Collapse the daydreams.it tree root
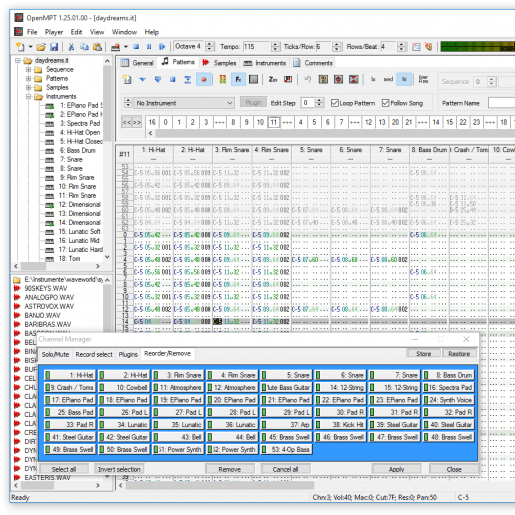 point(18,60)
